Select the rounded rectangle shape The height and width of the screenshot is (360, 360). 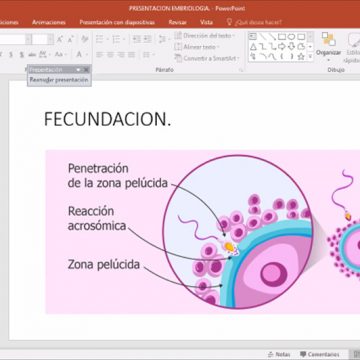pos(301,36)
